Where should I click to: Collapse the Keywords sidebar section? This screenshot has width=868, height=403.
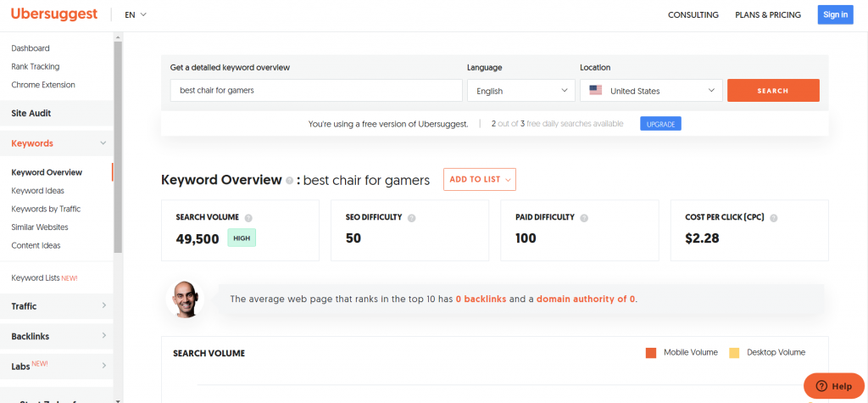(57, 143)
